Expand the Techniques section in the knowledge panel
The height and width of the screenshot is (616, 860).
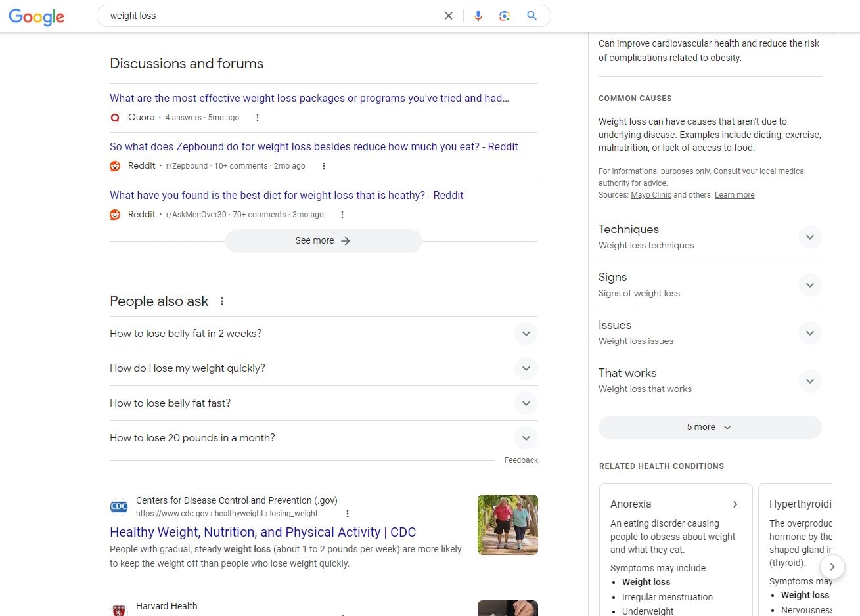point(809,237)
